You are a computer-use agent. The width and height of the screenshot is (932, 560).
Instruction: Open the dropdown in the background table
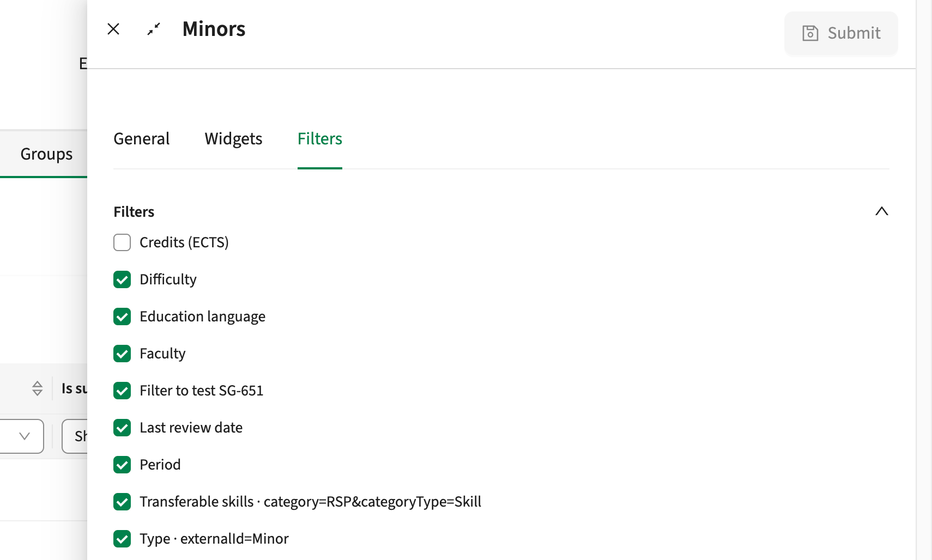[x=22, y=436]
